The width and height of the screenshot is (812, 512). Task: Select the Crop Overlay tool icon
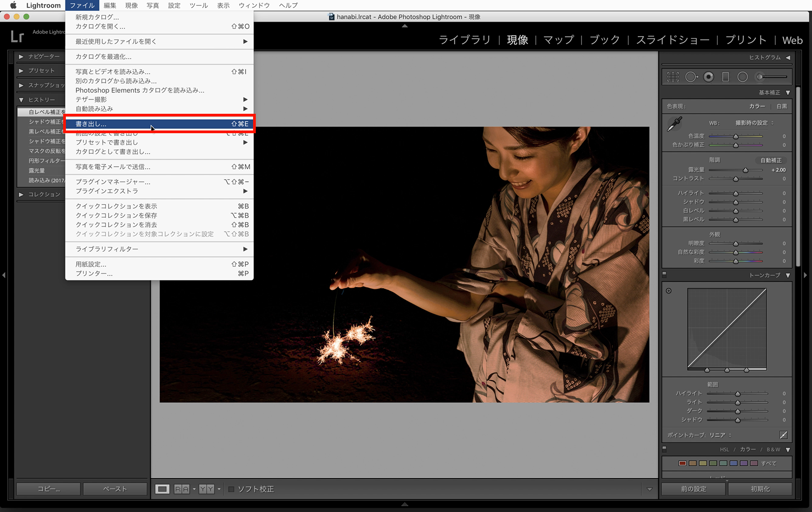[673, 77]
